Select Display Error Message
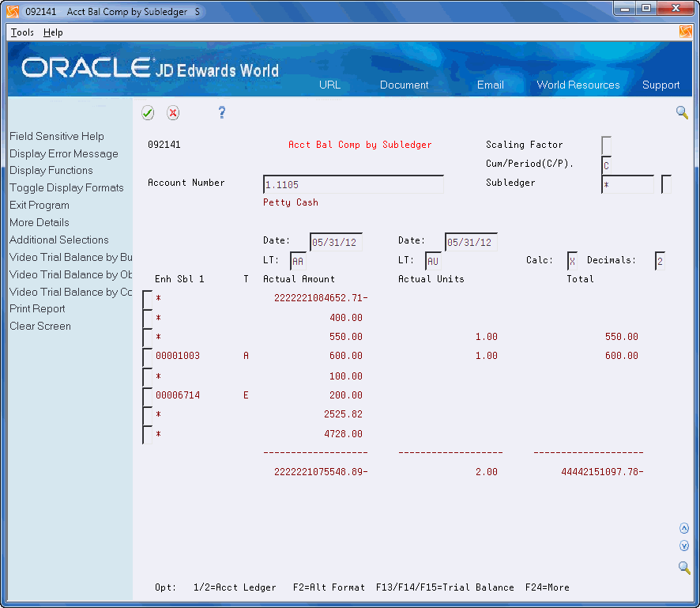 tap(64, 153)
